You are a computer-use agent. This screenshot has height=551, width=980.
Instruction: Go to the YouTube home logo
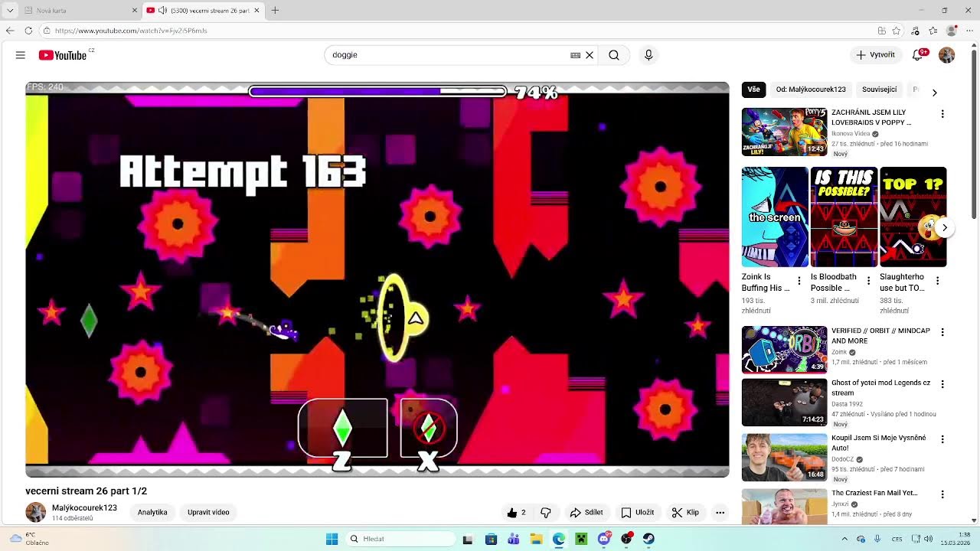point(63,55)
